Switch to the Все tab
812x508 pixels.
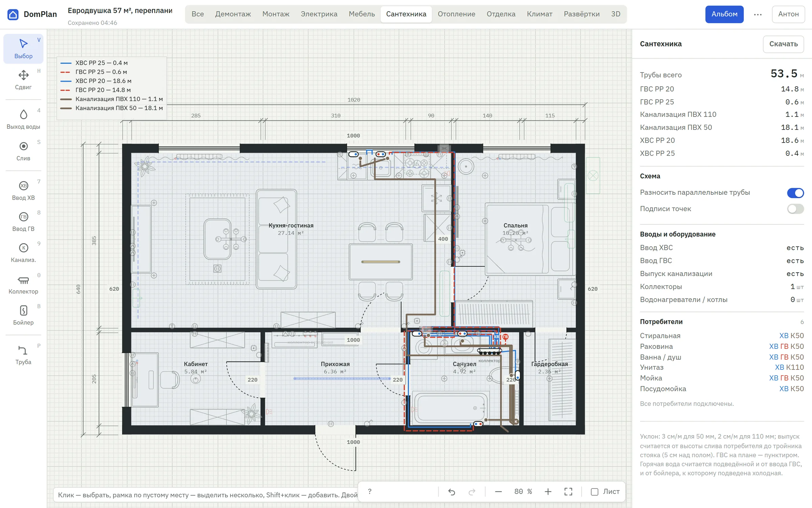(198, 14)
